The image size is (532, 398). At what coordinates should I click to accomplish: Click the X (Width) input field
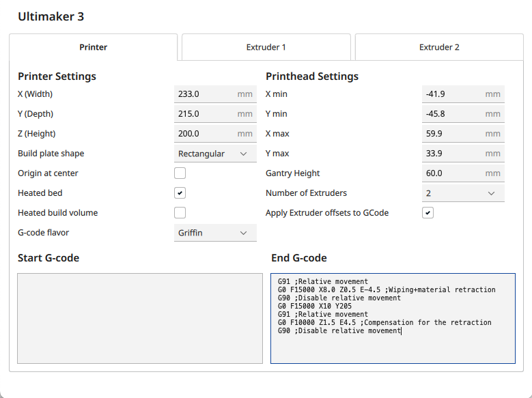[x=205, y=94]
